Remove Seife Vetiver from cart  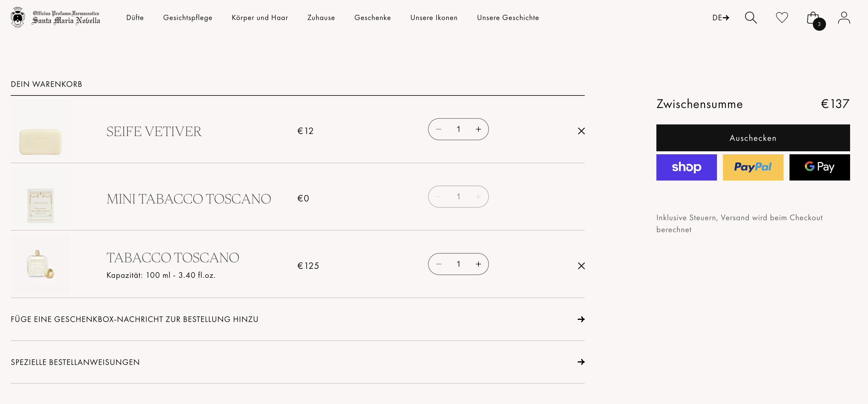click(581, 131)
